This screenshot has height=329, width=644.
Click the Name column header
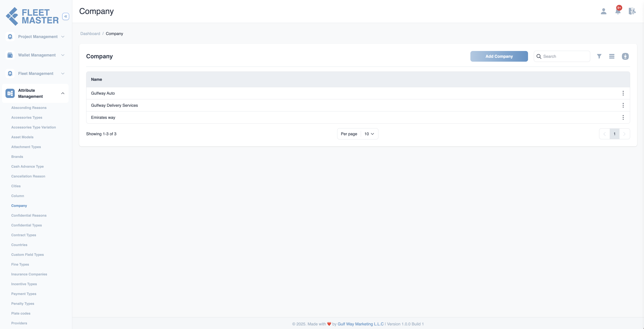97,80
